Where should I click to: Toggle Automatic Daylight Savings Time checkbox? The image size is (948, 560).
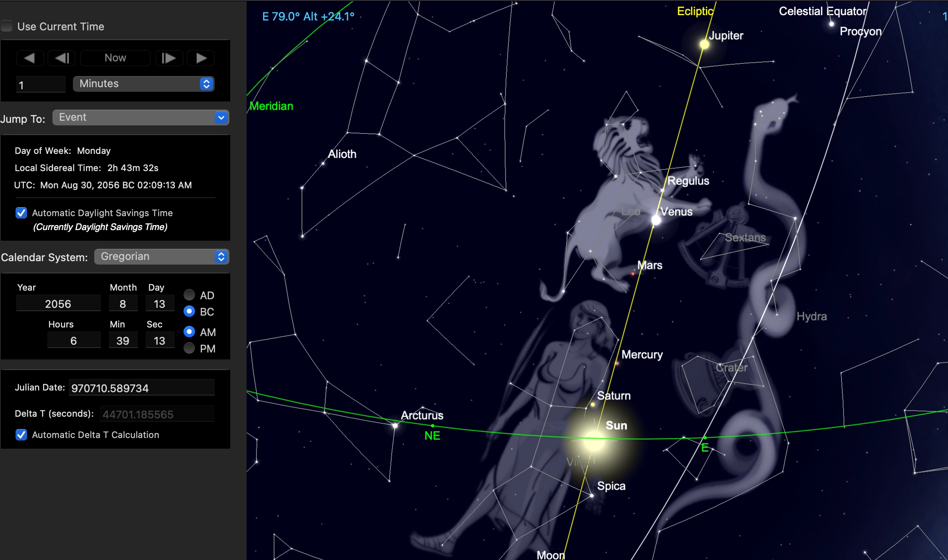[21, 213]
